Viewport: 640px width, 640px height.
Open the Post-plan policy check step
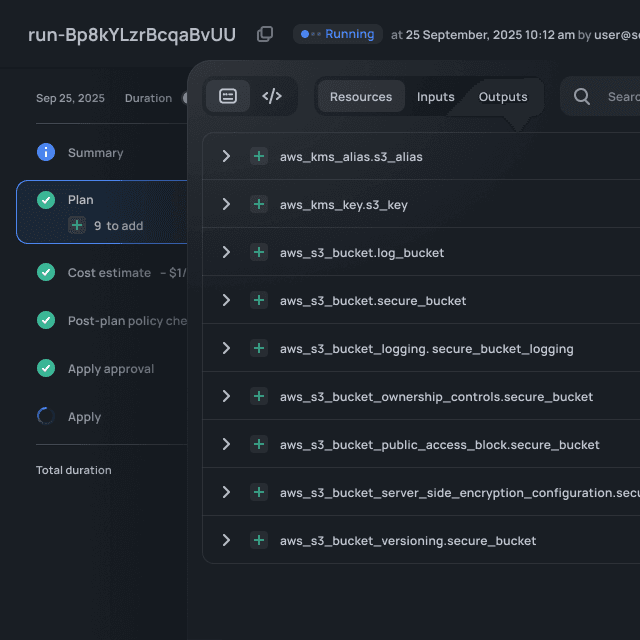pos(127,320)
